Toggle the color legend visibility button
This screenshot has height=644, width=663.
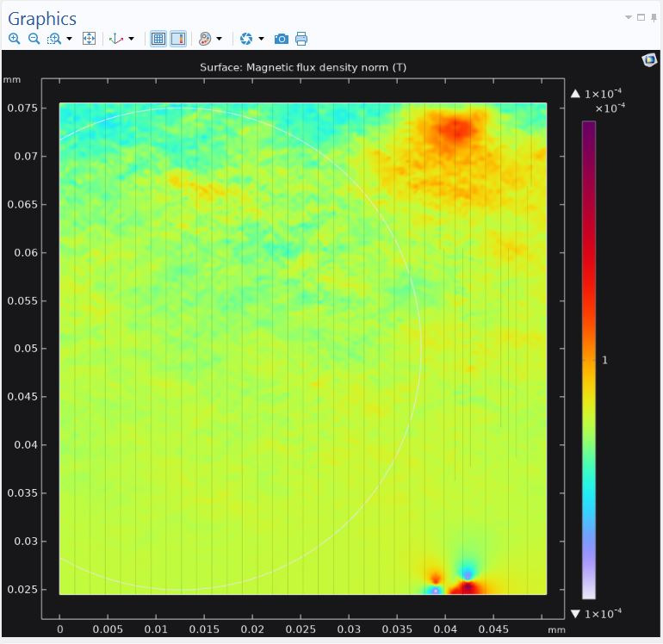click(x=178, y=39)
